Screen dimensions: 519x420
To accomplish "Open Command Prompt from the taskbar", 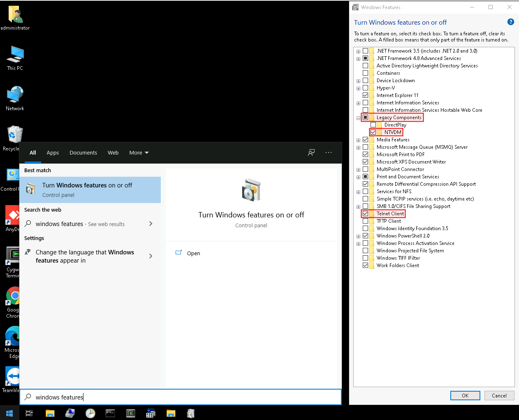I will coord(110,413).
